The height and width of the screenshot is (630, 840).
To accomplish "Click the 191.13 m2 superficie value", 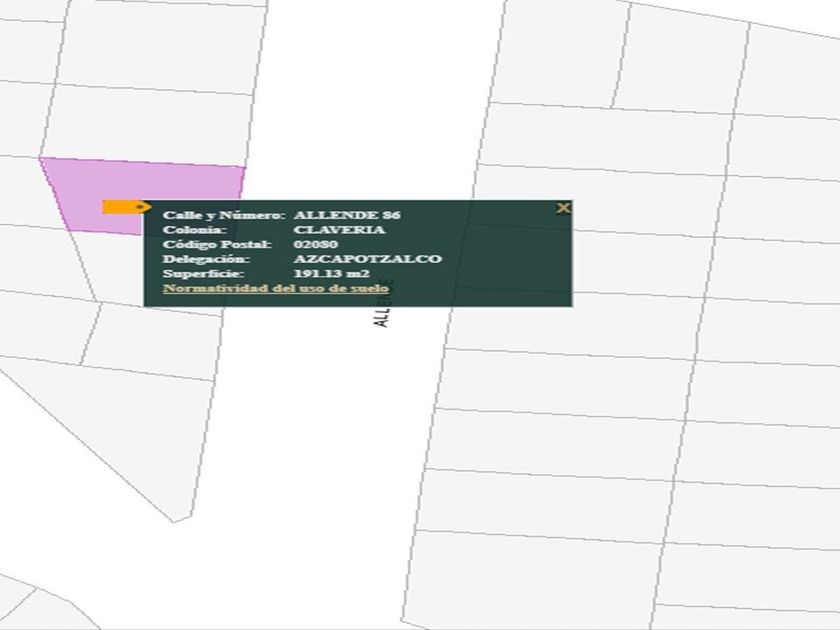I will [x=332, y=274].
